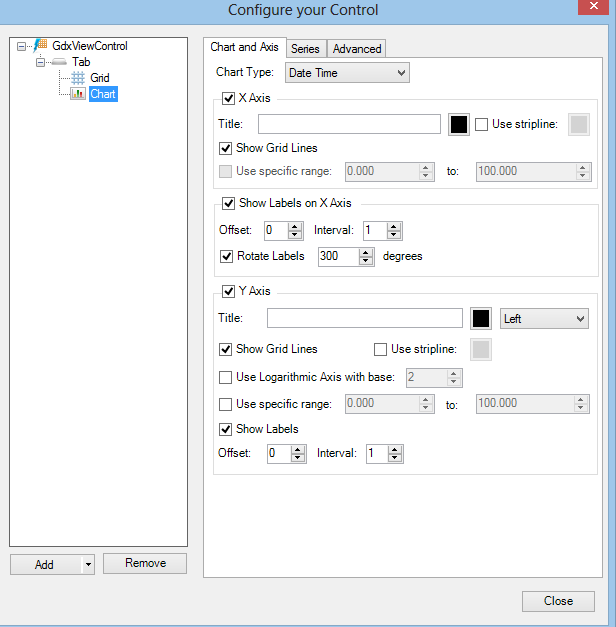616x627 pixels.
Task: Select the Tab node icon in tree
Action: point(60,62)
